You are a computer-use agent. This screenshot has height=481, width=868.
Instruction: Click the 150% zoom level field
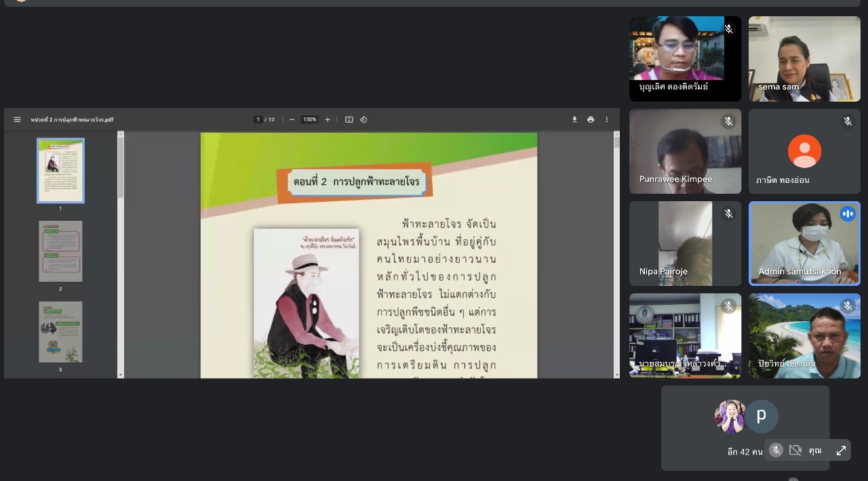click(x=309, y=120)
